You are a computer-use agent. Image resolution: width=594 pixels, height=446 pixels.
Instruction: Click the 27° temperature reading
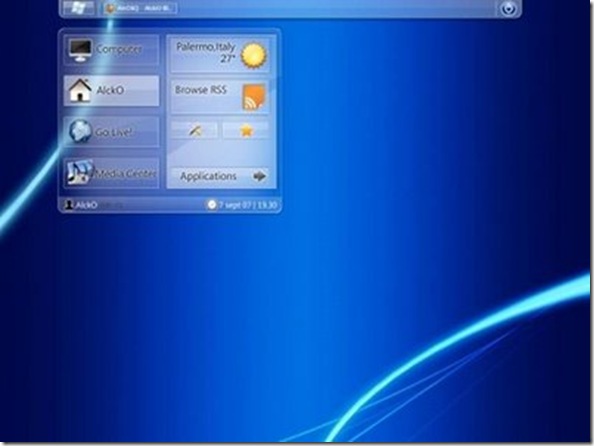coord(228,59)
